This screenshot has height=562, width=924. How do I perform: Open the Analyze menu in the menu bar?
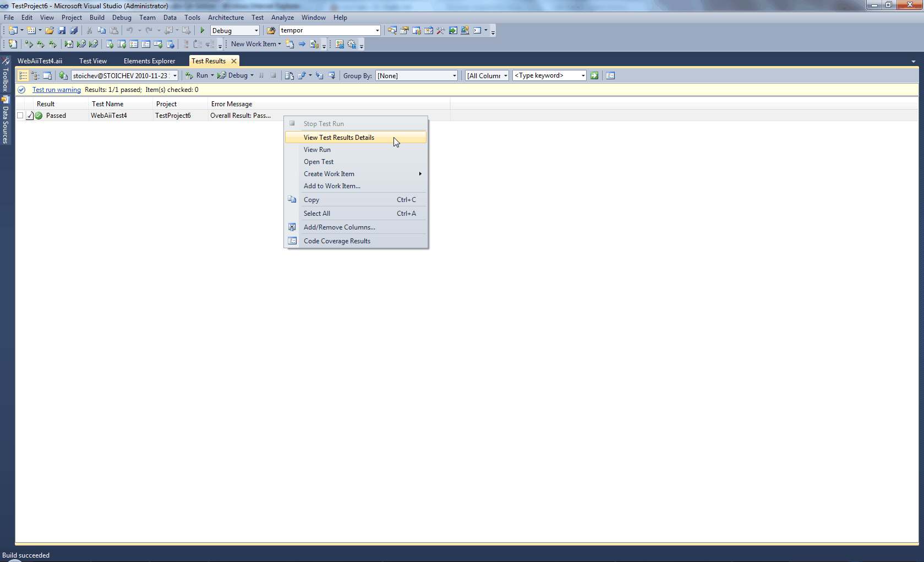282,18
